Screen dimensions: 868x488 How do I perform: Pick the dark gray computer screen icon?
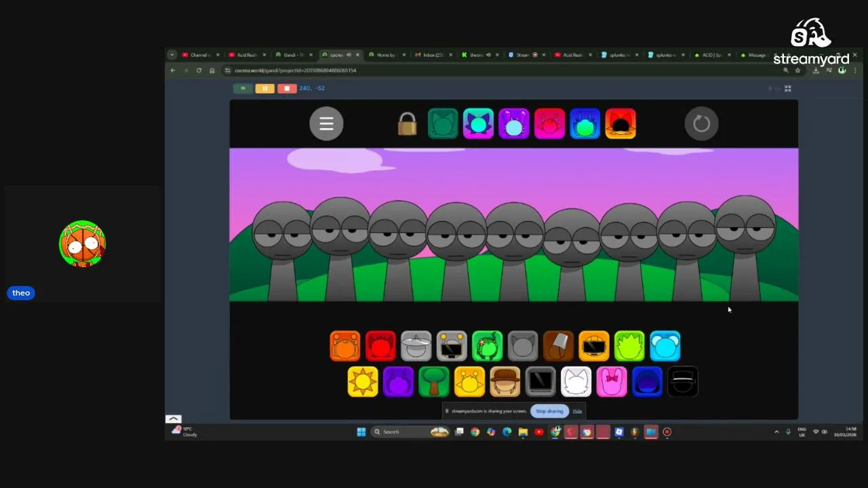pyautogui.click(x=540, y=382)
